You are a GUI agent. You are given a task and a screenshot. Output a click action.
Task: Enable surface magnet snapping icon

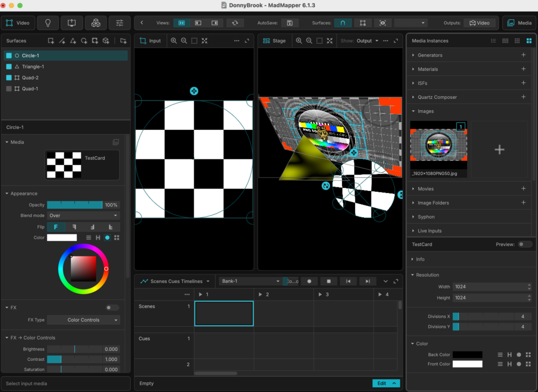point(343,23)
